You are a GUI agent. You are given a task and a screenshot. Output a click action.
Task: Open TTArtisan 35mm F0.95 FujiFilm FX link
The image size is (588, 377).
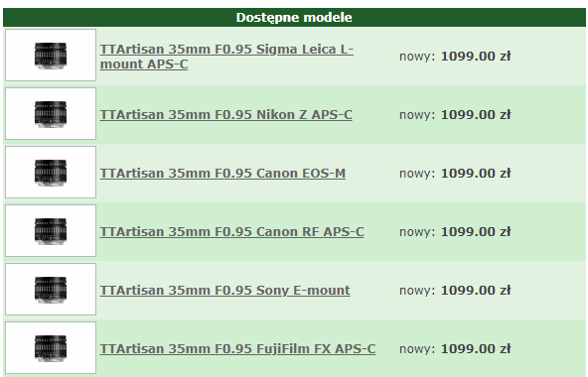point(237,348)
